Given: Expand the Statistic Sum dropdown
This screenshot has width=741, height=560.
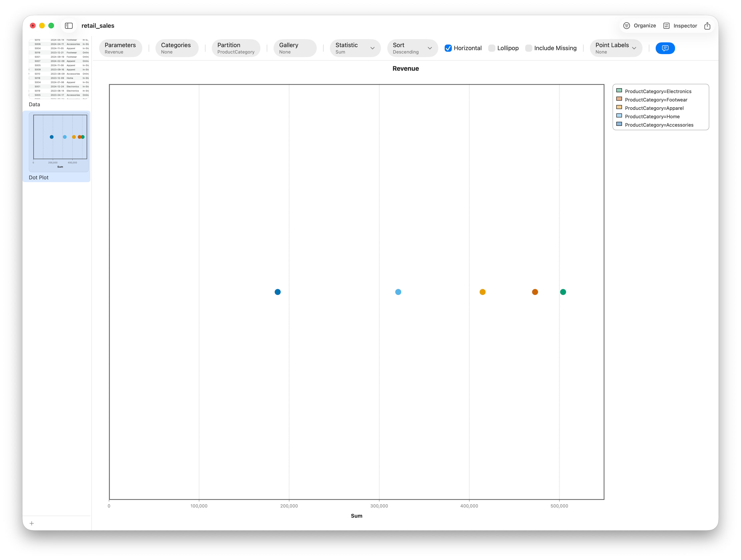Looking at the screenshot, I should [355, 48].
